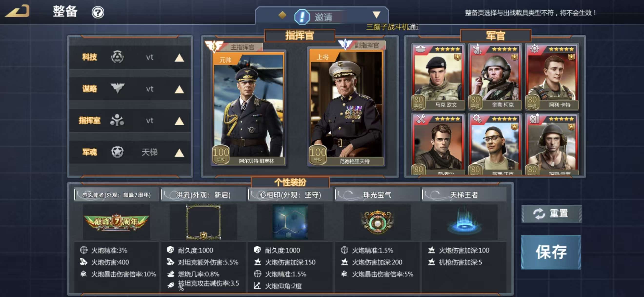
Task: Click the 指挥室 command room icon
Action: 117,120
